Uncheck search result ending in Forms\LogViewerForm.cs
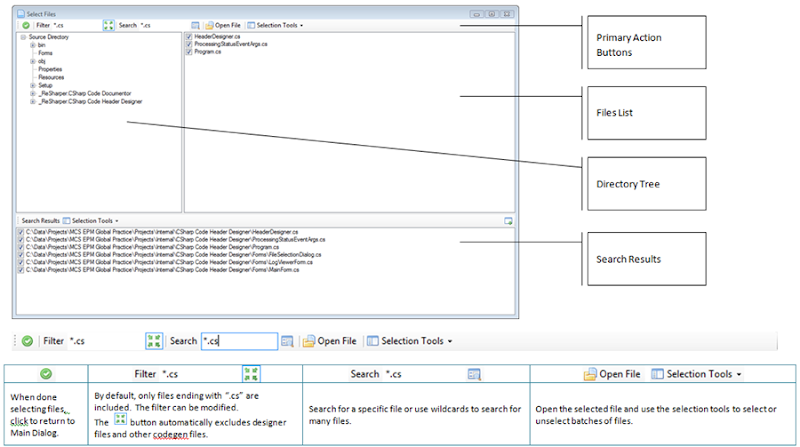Screen dimensions: 800x447 click(21, 262)
